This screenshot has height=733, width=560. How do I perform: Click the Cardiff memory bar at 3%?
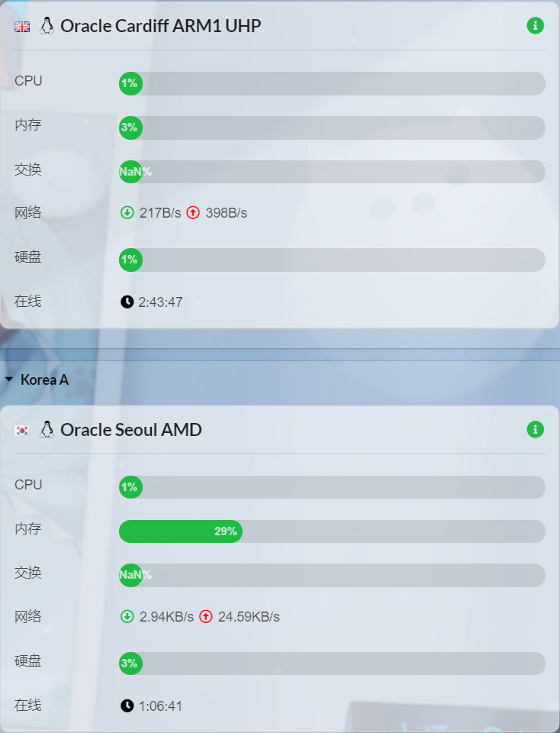[x=332, y=128]
